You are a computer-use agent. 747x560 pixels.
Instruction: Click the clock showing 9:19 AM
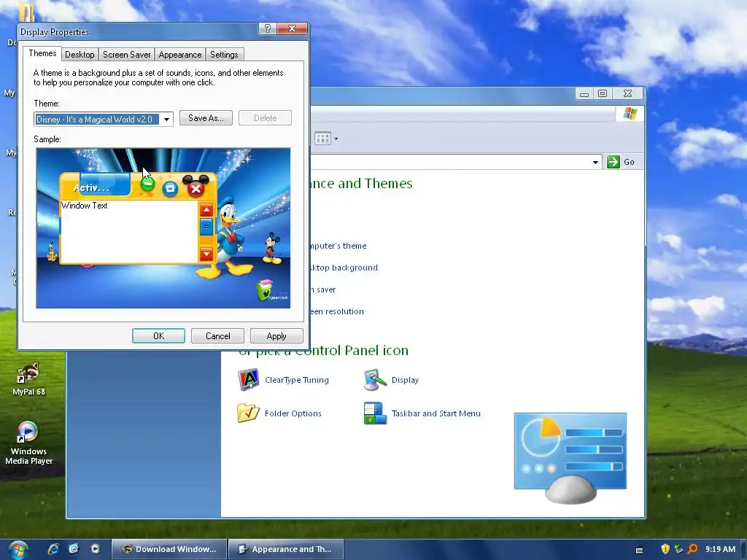720,549
